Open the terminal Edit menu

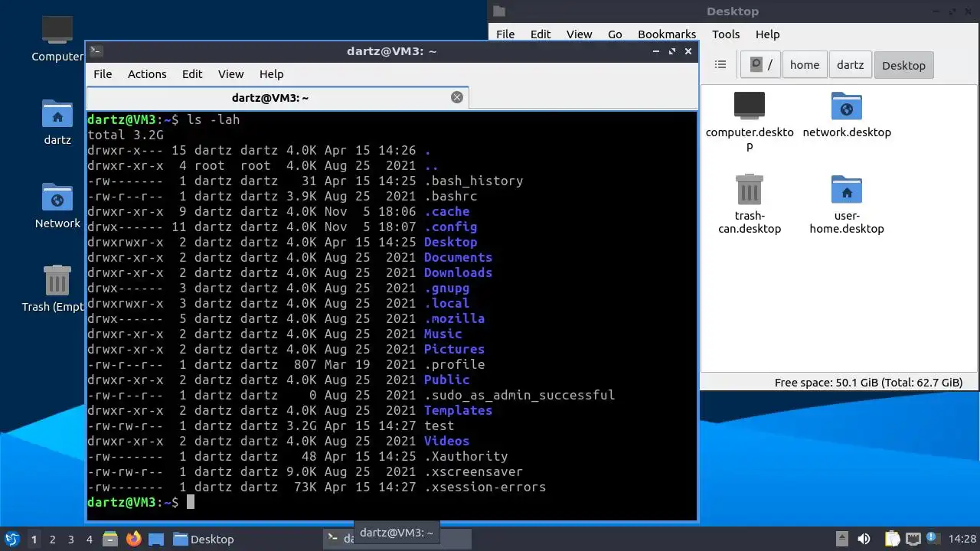pyautogui.click(x=192, y=74)
